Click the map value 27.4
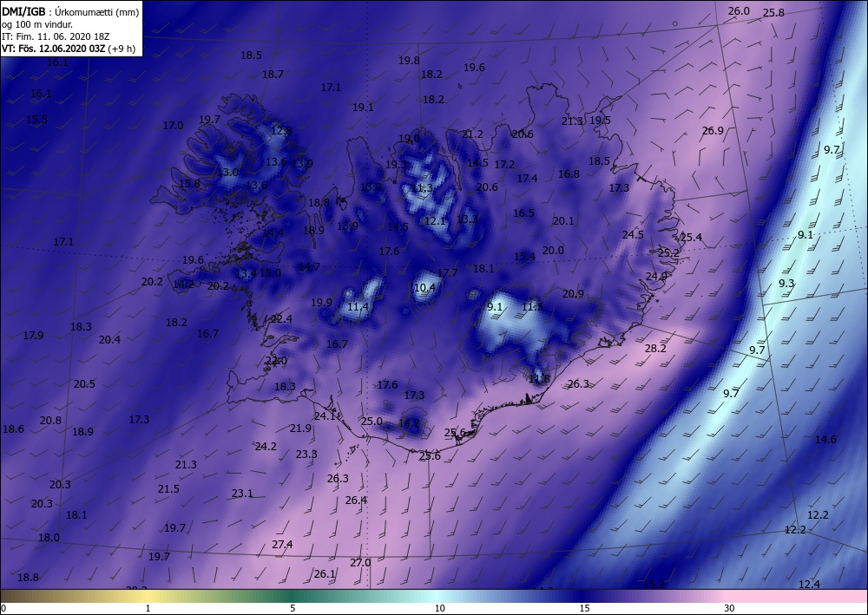This screenshot has width=868, height=615. point(282,545)
